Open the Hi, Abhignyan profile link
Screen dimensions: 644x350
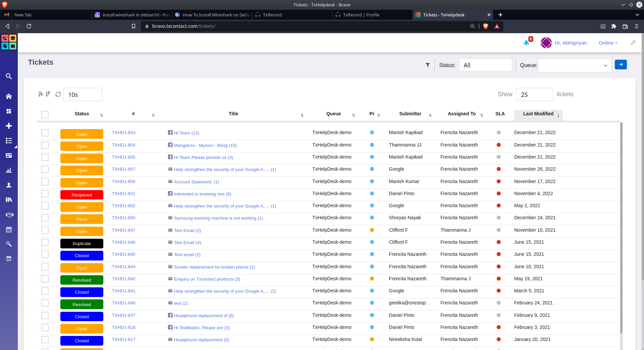tap(571, 43)
